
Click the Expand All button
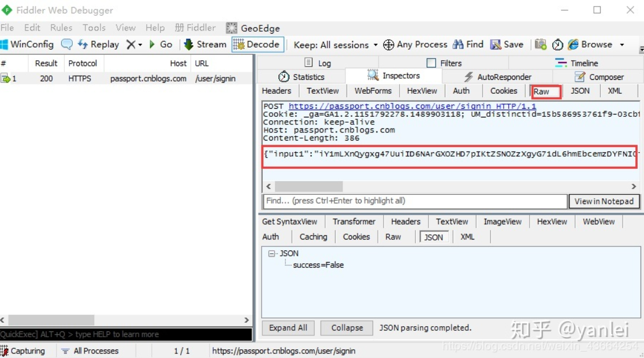pos(288,328)
